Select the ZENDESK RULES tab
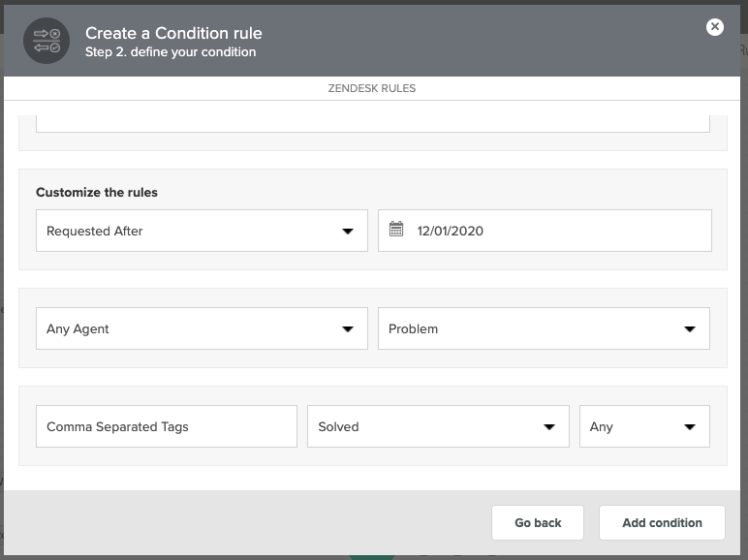This screenshot has width=748, height=560. pyautogui.click(x=372, y=88)
